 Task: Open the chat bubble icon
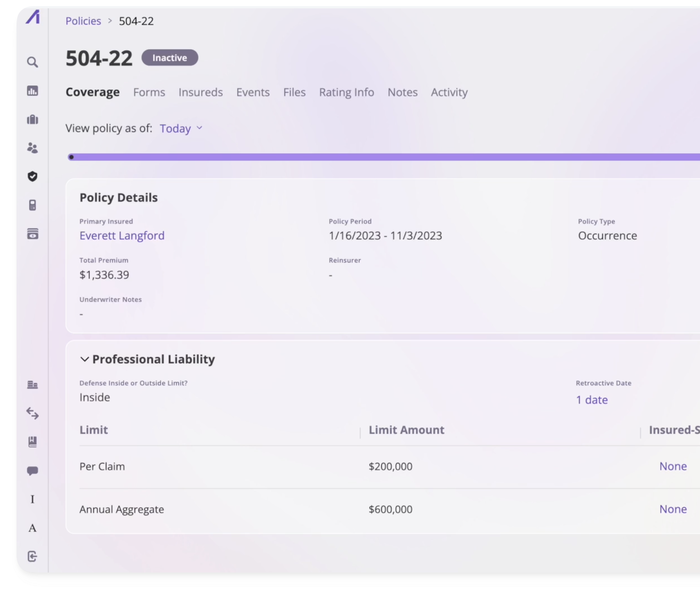(32, 471)
